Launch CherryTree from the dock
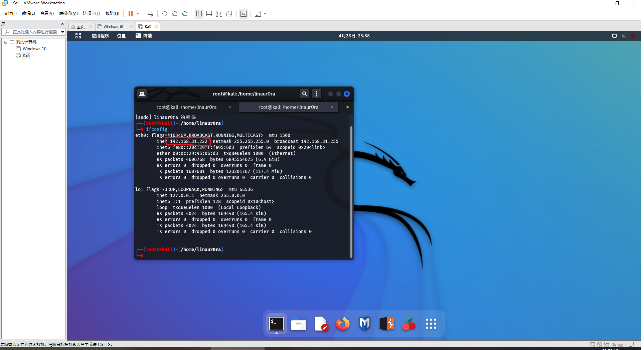This screenshot has width=644, height=350. [409, 324]
